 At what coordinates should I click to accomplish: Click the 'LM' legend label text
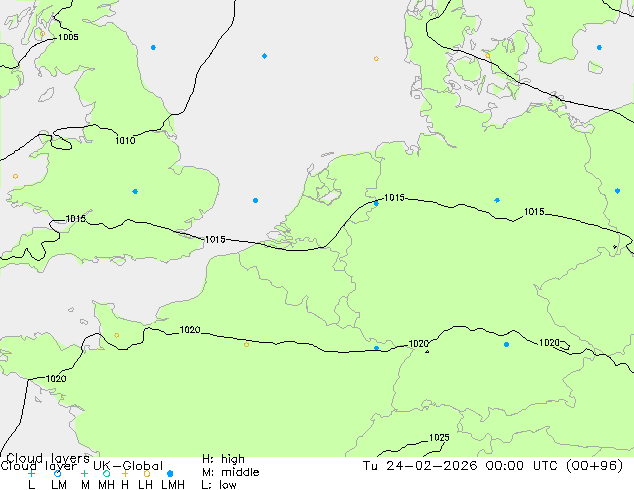tap(59, 485)
